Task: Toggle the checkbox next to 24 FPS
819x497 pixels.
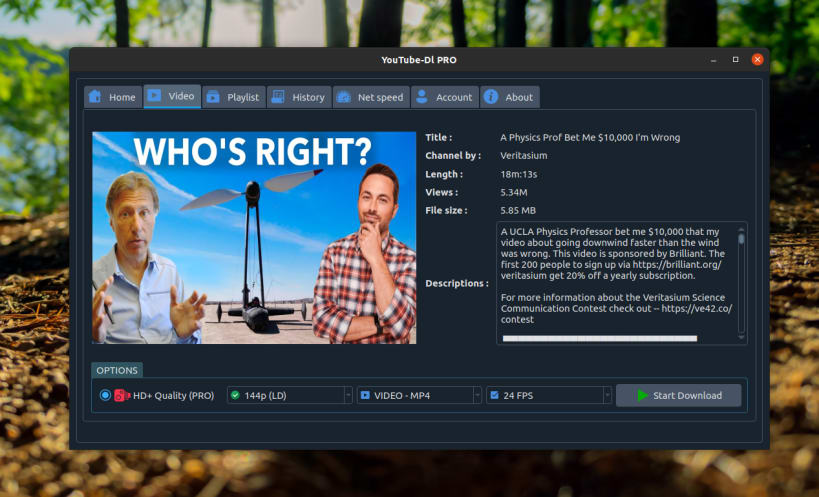Action: pyautogui.click(x=495, y=395)
